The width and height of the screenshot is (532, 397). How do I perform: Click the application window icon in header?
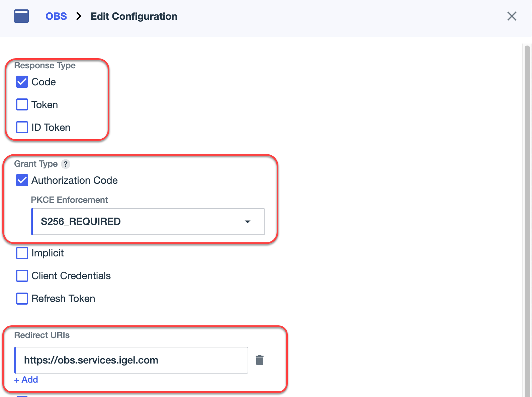[x=21, y=16]
